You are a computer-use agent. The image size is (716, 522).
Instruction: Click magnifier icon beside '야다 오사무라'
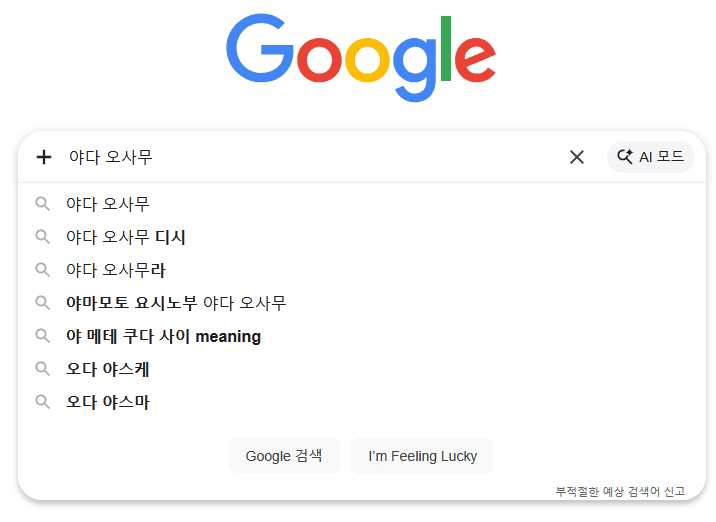pyautogui.click(x=43, y=270)
